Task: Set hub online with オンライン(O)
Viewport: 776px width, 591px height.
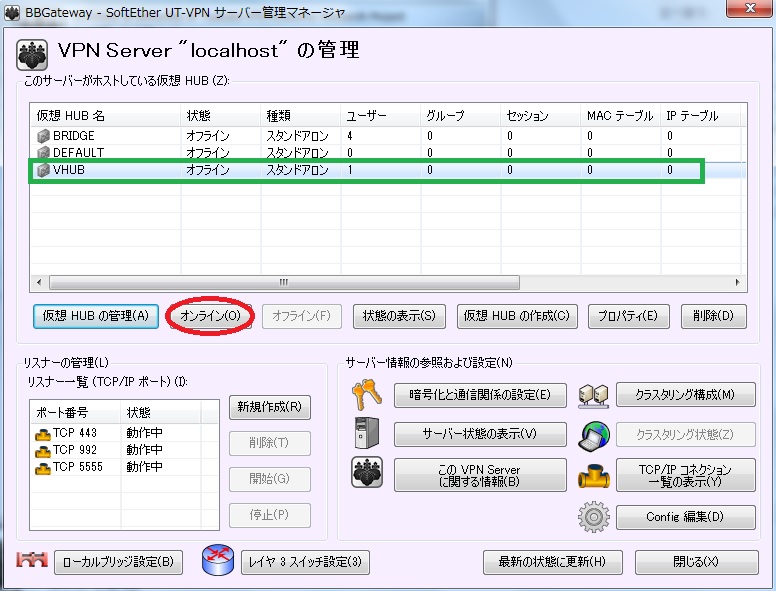Action: [210, 316]
